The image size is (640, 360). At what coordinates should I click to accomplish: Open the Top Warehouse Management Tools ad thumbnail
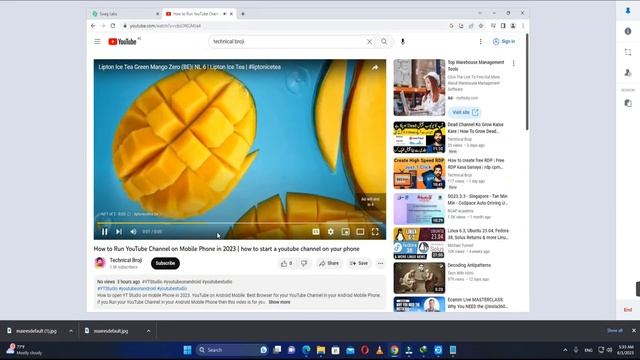click(x=419, y=87)
